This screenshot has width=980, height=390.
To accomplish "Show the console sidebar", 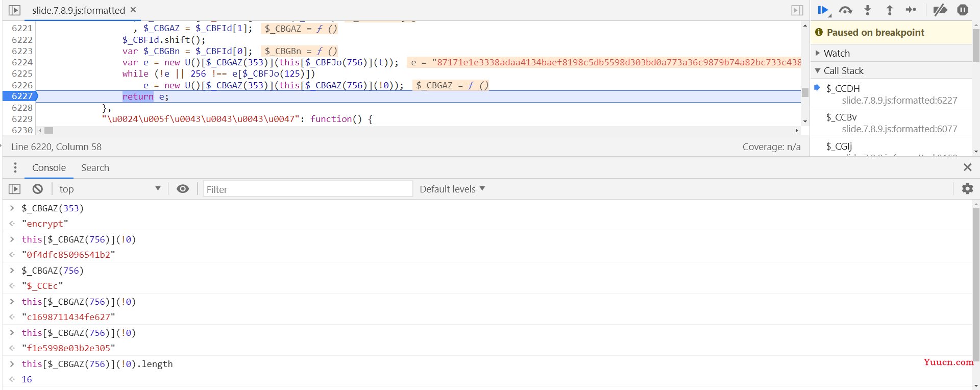I will pos(15,189).
